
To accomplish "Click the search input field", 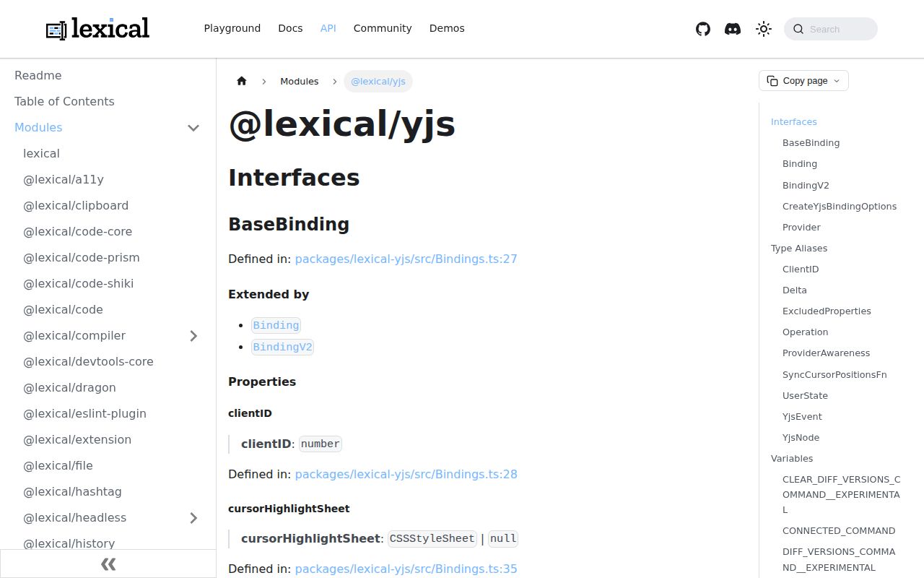I will [831, 29].
